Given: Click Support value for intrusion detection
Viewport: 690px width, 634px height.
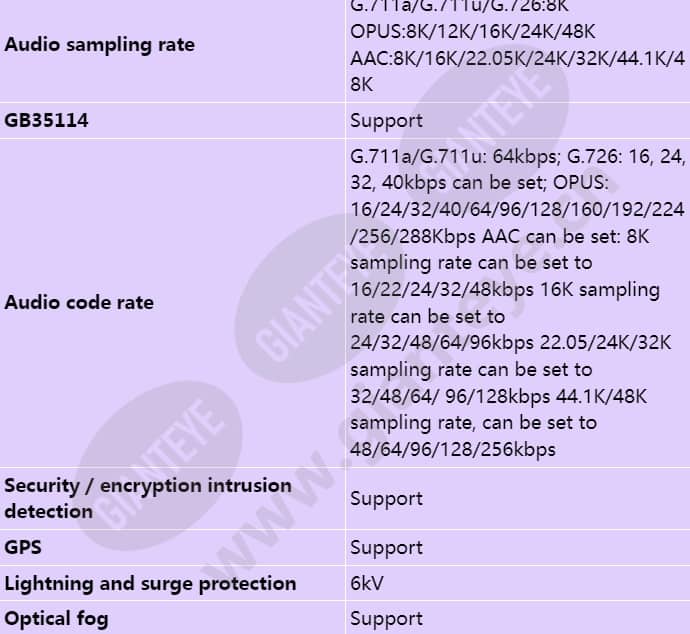Looking at the screenshot, I should [x=386, y=499].
